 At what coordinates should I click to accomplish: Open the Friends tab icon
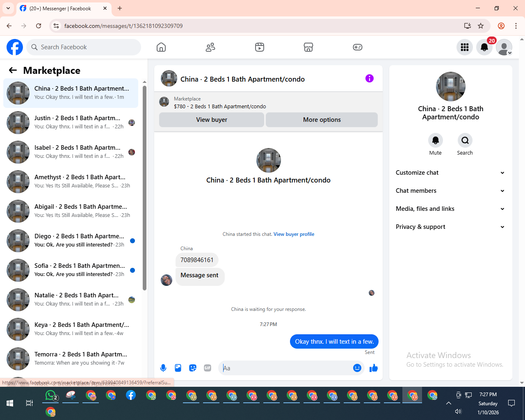pos(210,47)
